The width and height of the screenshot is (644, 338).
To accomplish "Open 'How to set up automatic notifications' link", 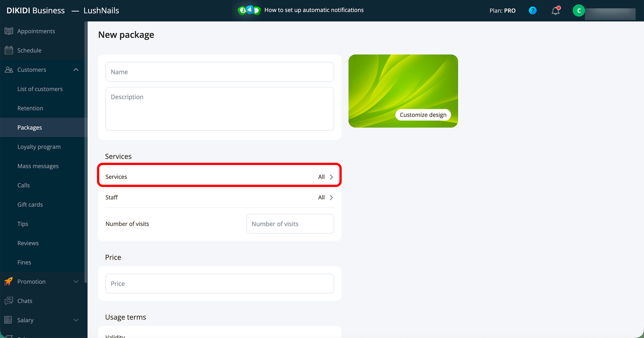I will [x=314, y=10].
